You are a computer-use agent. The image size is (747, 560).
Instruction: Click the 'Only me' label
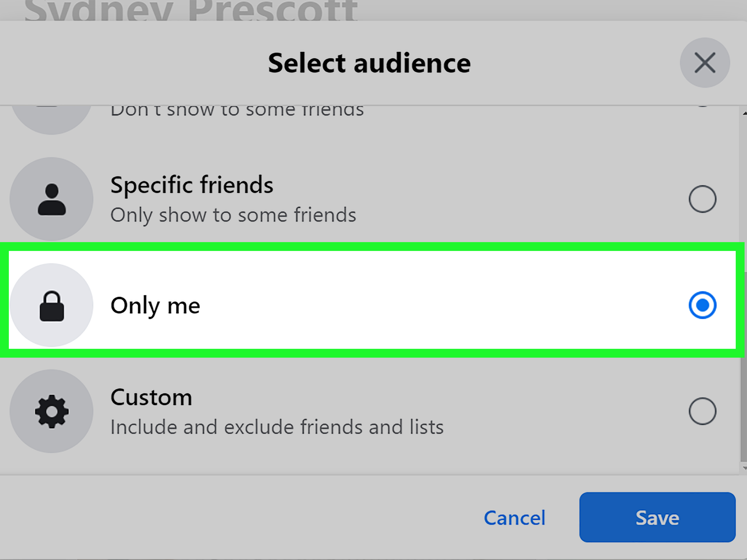tap(155, 306)
